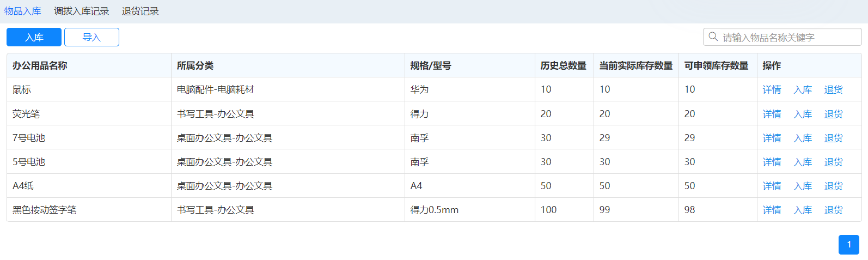
Task: Select the 物品入库 tab
Action: 23,11
